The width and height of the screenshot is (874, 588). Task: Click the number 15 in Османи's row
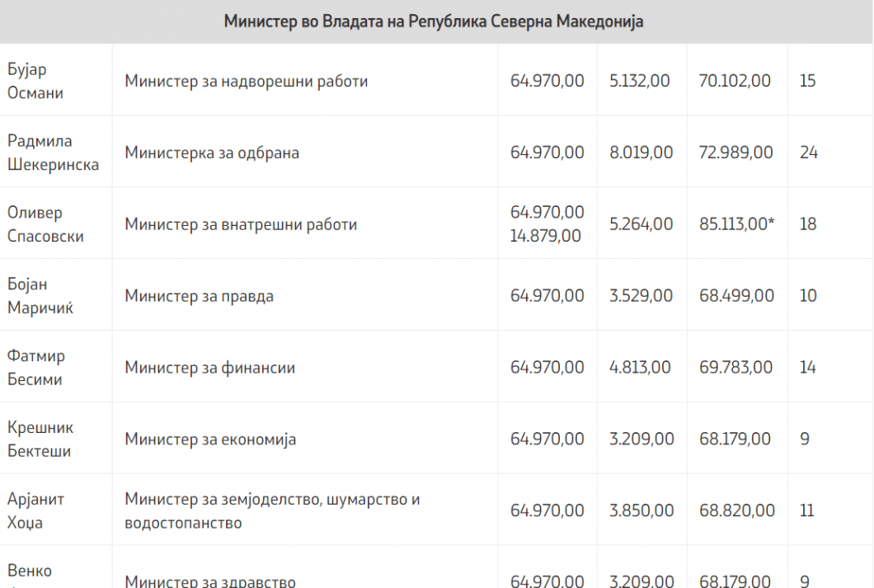pos(808,81)
